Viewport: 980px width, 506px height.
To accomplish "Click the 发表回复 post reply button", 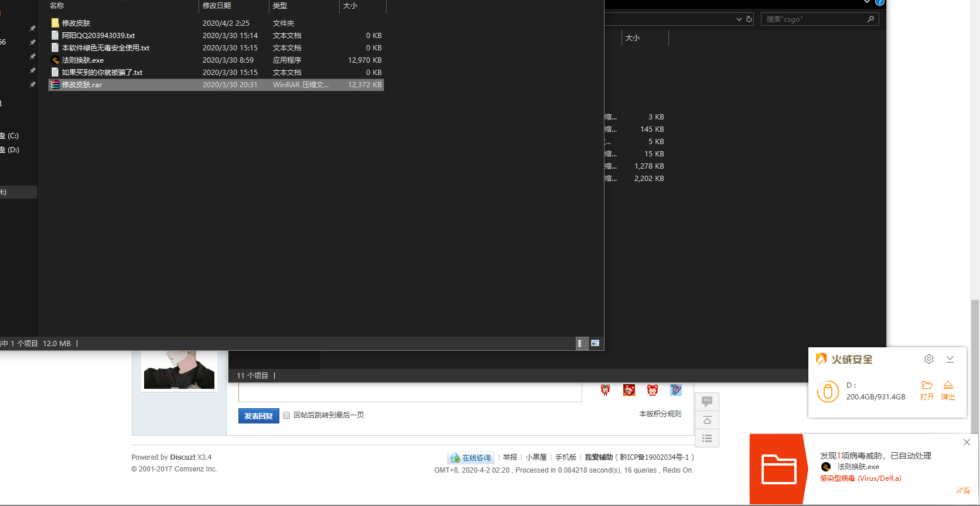I will tap(258, 416).
